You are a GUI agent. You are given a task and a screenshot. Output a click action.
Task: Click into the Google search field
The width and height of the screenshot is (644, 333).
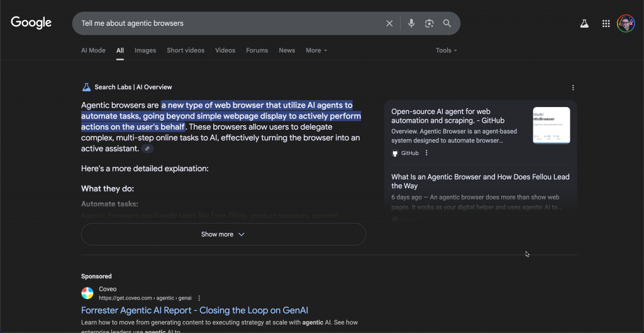pos(226,23)
